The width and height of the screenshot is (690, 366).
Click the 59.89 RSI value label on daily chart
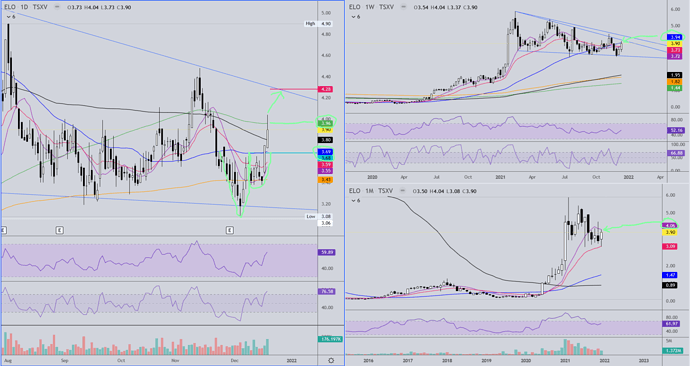tap(326, 253)
